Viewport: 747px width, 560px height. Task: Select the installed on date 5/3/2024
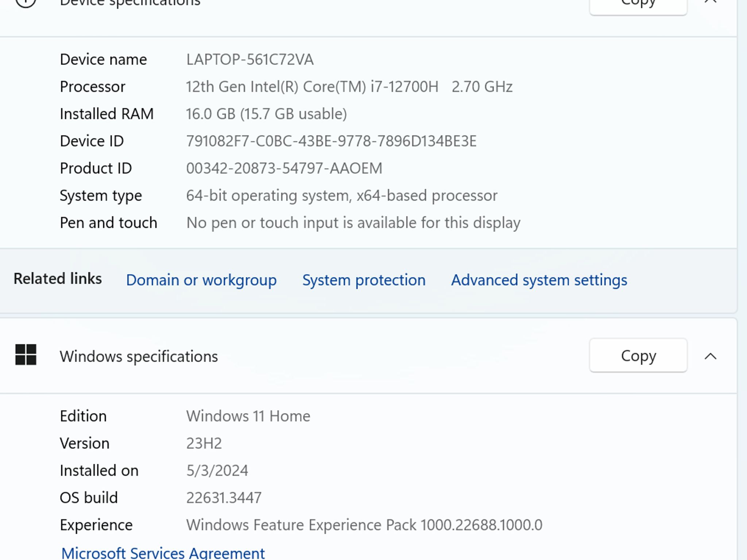(217, 471)
